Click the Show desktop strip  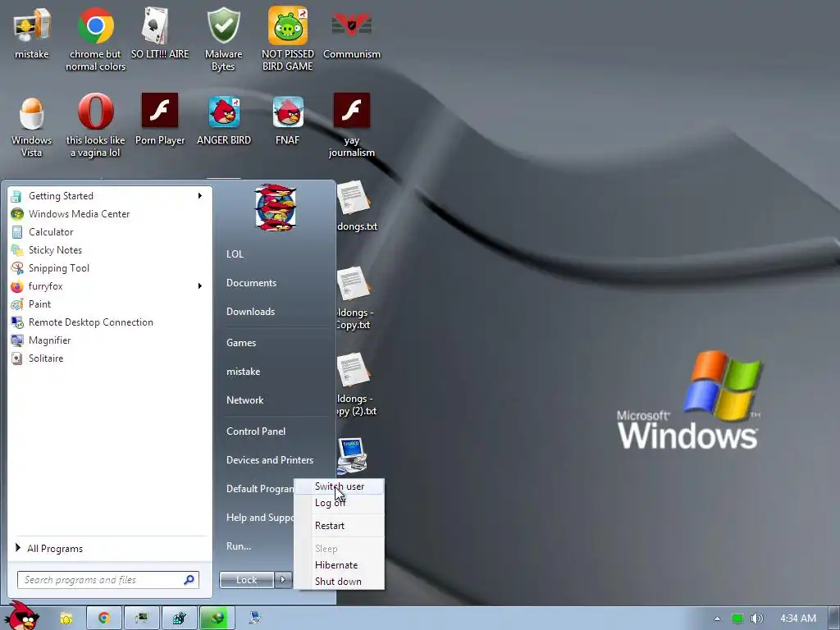pyautogui.click(x=833, y=619)
